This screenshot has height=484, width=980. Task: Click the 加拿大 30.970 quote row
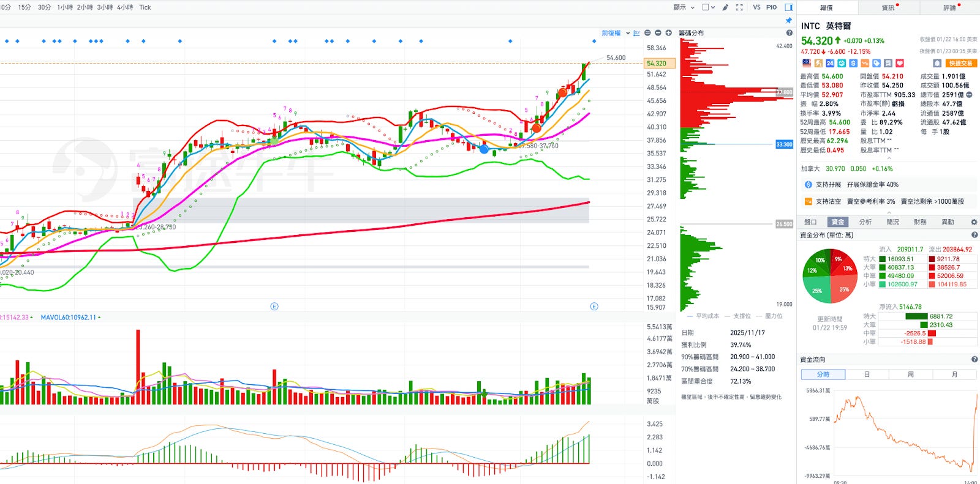click(847, 169)
